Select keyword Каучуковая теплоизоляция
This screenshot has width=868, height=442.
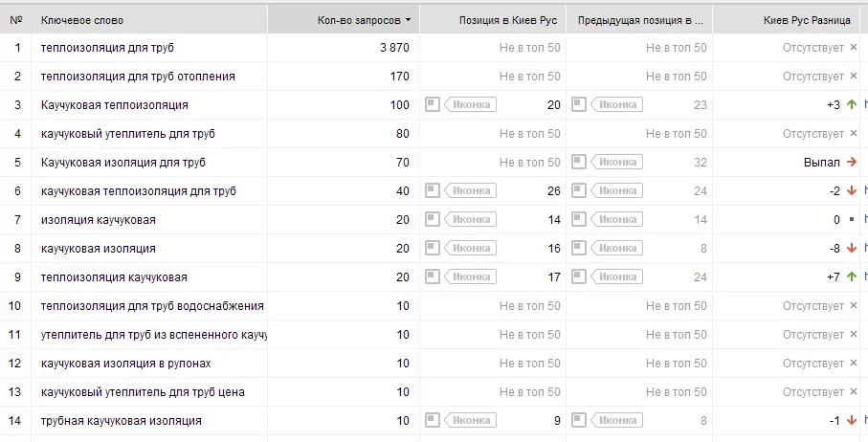pyautogui.click(x=115, y=105)
